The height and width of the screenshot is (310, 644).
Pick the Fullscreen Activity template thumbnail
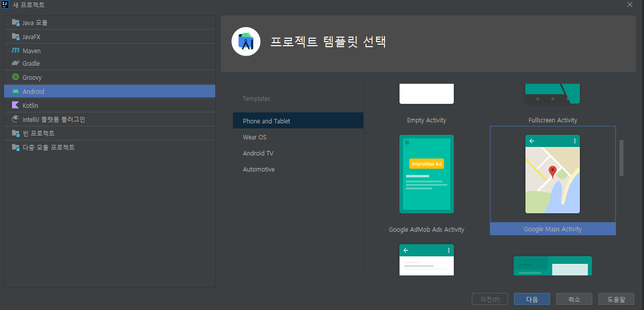pyautogui.click(x=553, y=94)
